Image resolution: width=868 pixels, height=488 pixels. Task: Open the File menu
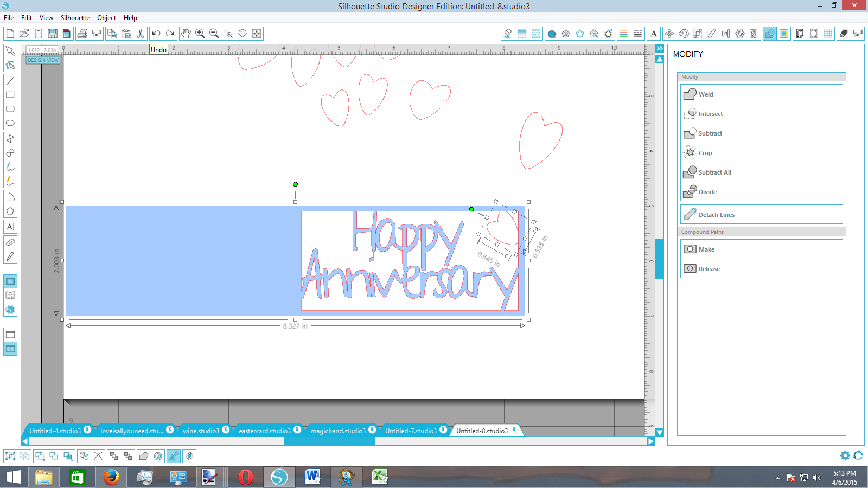(9, 18)
